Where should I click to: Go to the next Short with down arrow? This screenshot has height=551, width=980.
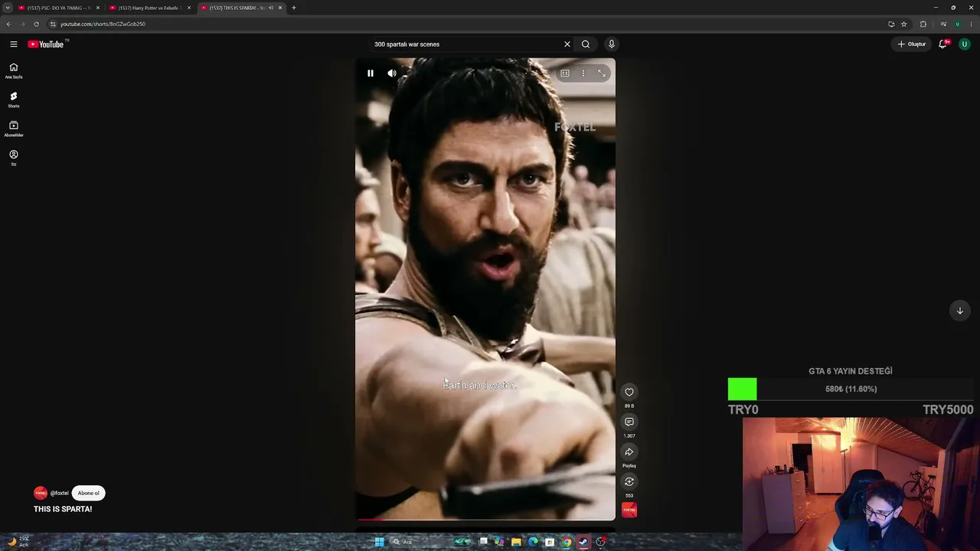pos(960,311)
